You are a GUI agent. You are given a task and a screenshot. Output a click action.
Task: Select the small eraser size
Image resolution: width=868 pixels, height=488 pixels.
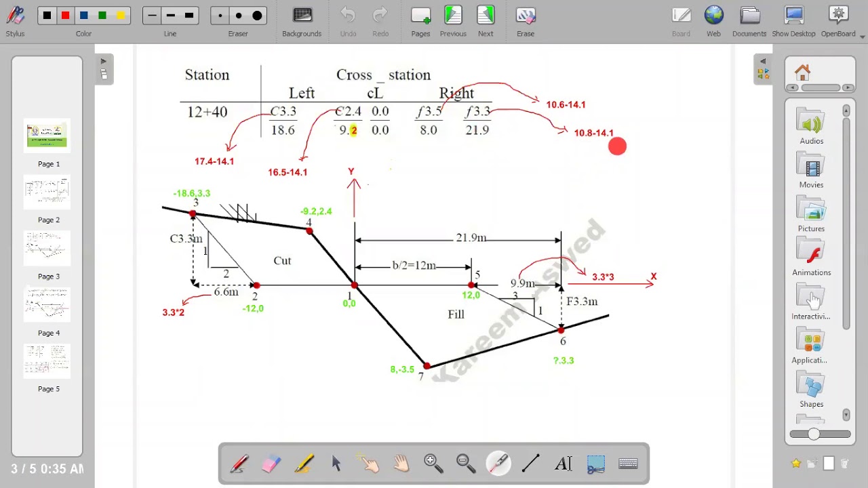(220, 16)
